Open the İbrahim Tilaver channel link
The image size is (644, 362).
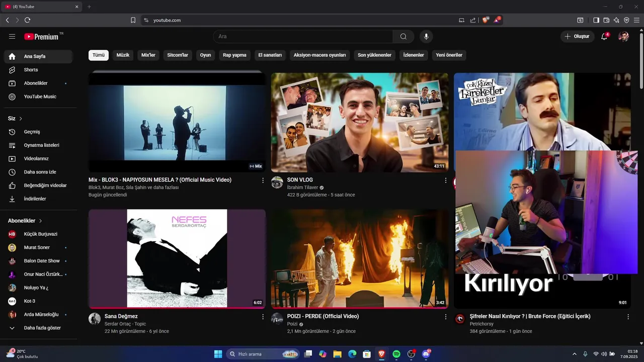[x=302, y=188]
